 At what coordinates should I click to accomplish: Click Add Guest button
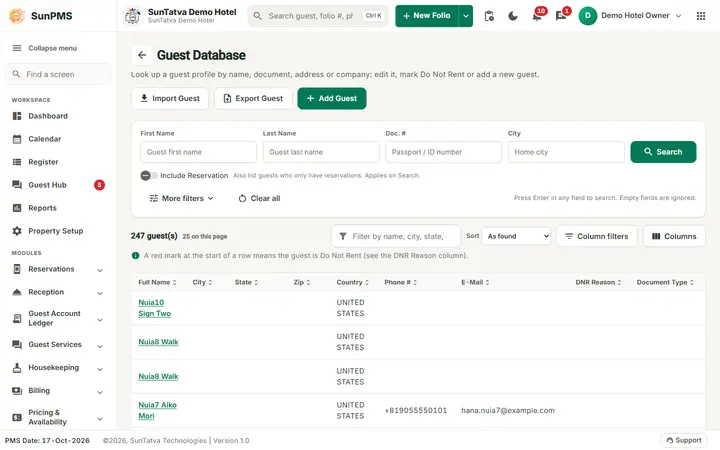(332, 98)
